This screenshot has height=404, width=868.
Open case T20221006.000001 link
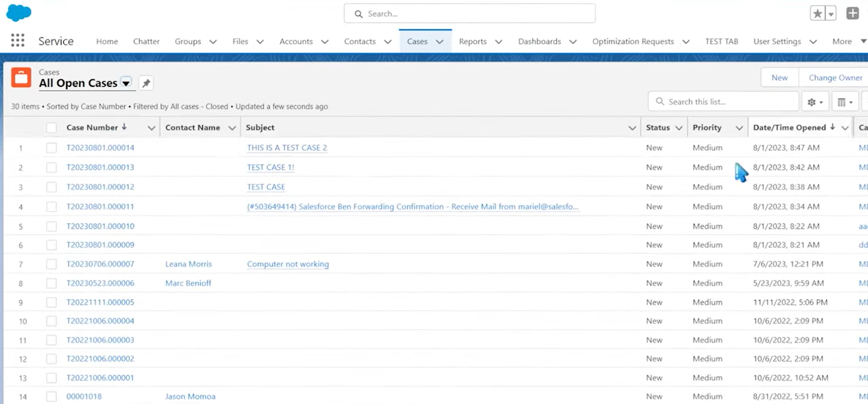(x=100, y=377)
